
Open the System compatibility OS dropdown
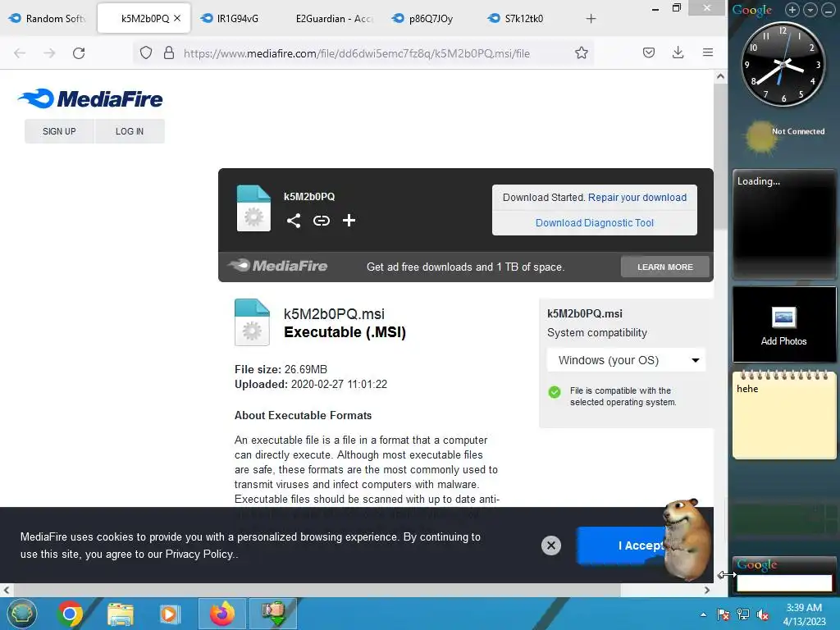coord(626,360)
